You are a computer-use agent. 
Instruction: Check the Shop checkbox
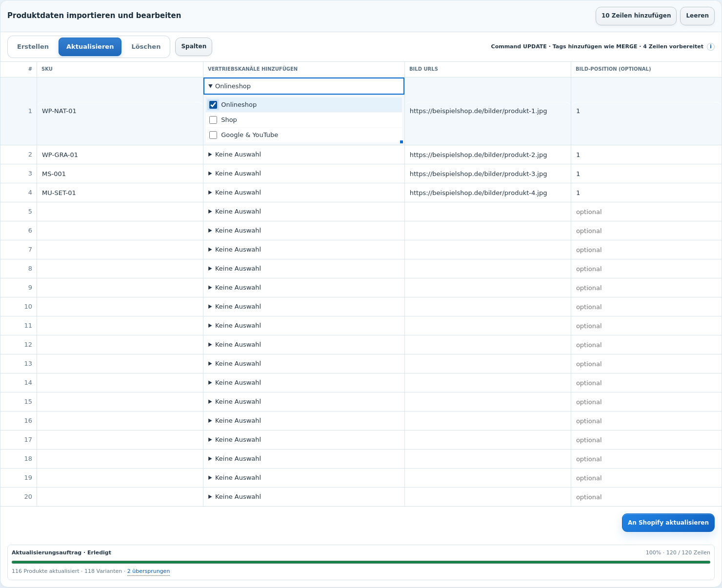click(x=213, y=120)
